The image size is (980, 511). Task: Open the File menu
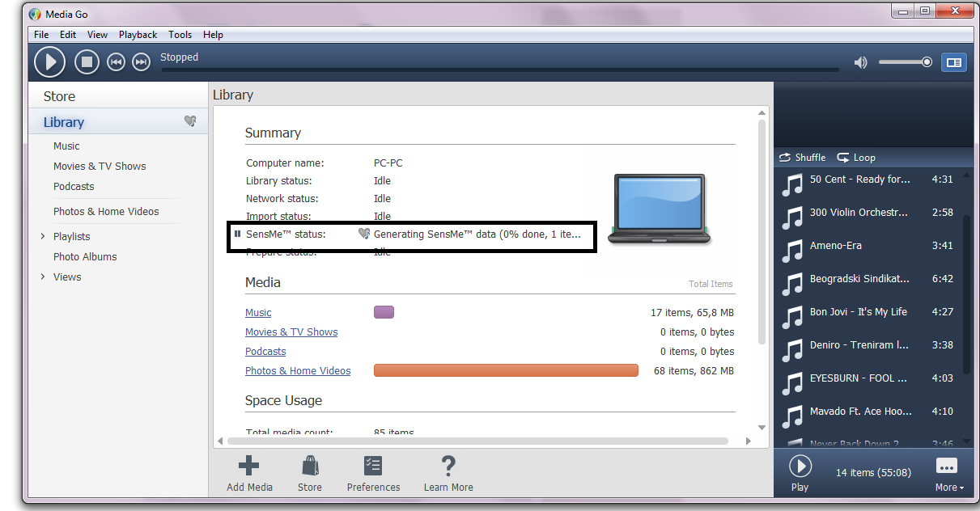click(41, 35)
